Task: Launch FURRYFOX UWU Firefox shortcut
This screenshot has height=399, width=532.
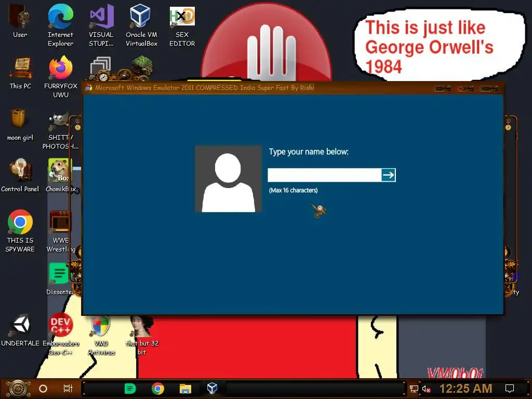Action: pos(61,77)
